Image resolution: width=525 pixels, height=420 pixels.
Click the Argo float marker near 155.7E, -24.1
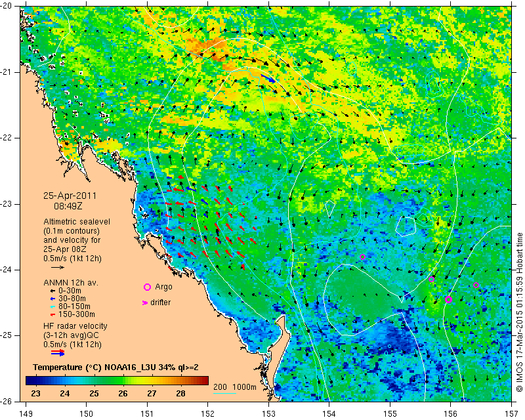pos(432,280)
